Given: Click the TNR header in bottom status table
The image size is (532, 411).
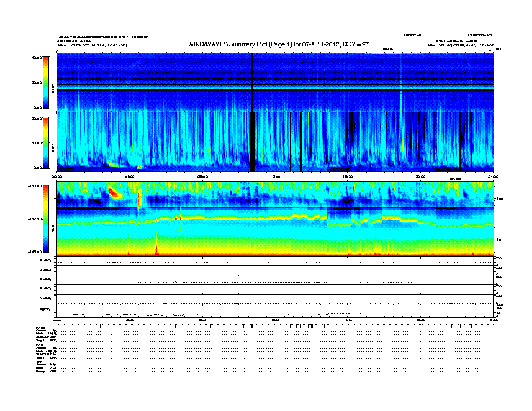Looking at the screenshot, I should coord(38,361).
